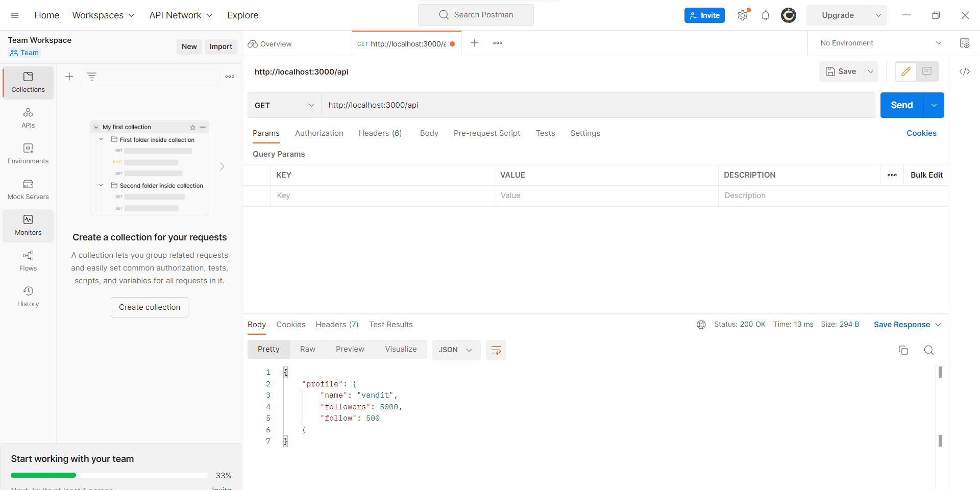Open query params column options

point(892,175)
